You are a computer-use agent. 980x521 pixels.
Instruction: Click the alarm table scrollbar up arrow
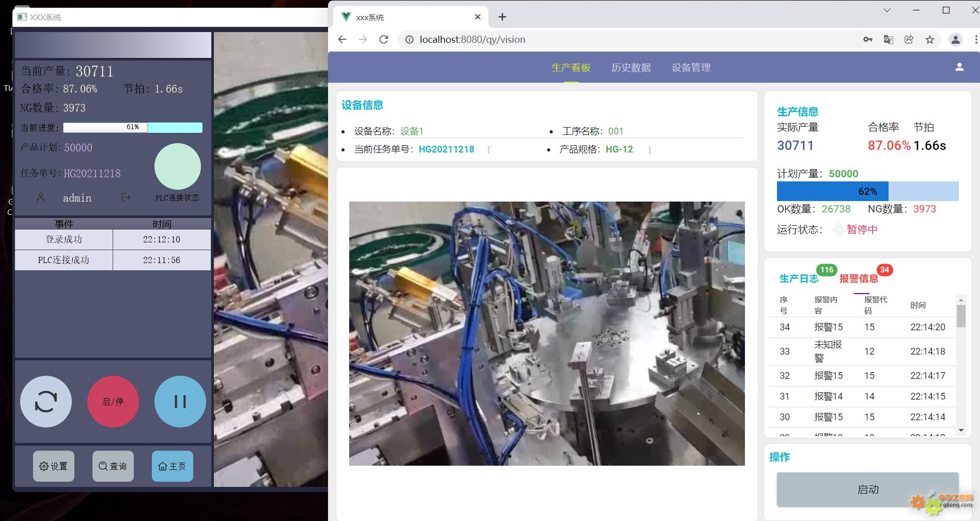click(x=961, y=300)
